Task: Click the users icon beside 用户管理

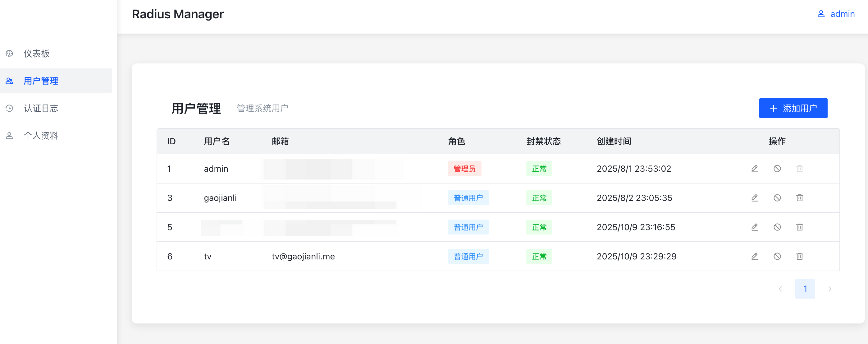Action: point(9,81)
